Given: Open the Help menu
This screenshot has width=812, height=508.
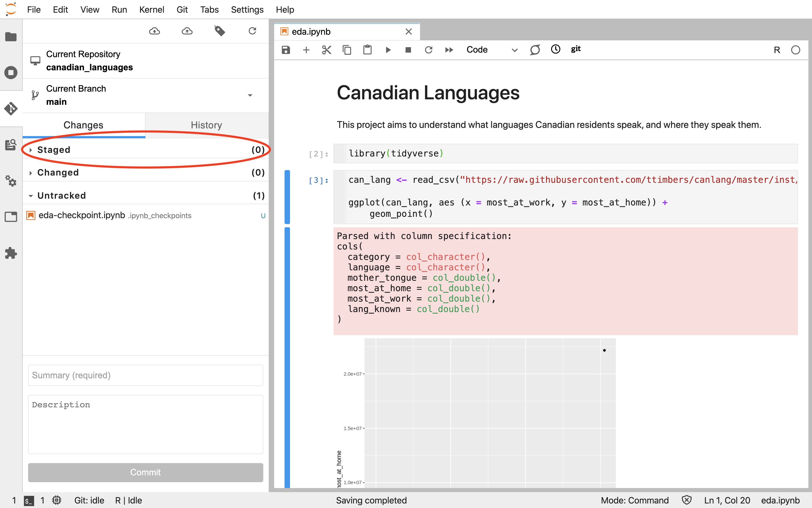Looking at the screenshot, I should (285, 10).
